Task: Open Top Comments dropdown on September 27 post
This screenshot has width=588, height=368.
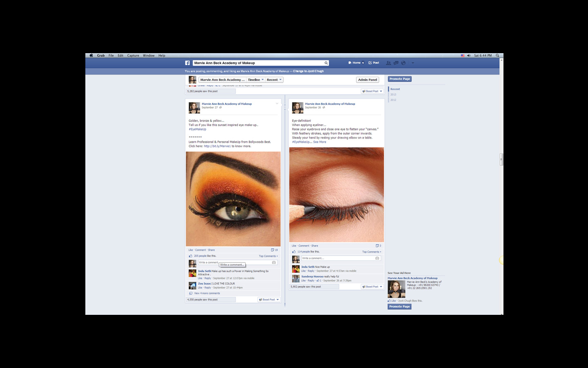Action: point(268,256)
